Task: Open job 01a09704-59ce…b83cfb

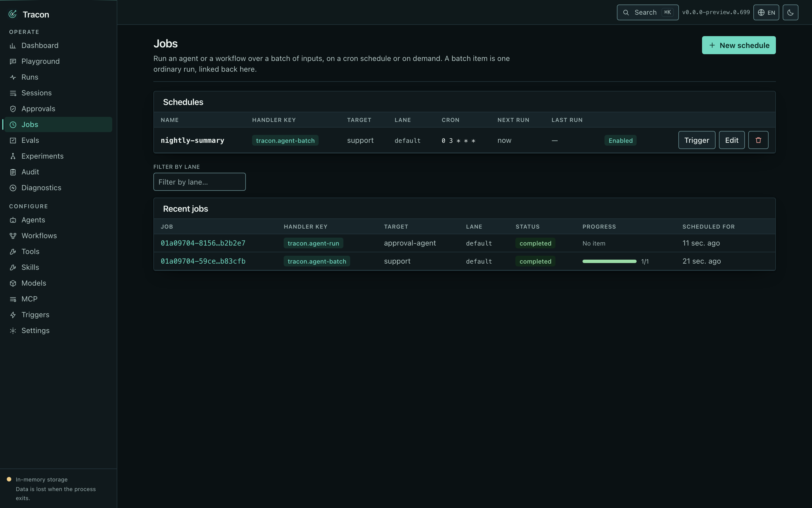Action: tap(203, 261)
